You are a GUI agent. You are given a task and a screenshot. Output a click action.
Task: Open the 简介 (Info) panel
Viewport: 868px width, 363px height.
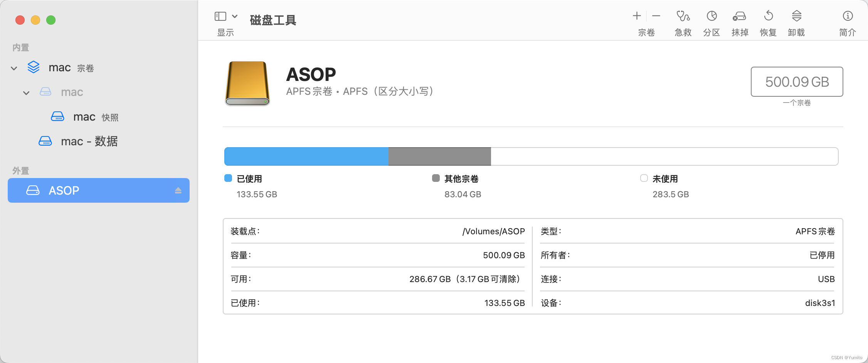point(847,16)
